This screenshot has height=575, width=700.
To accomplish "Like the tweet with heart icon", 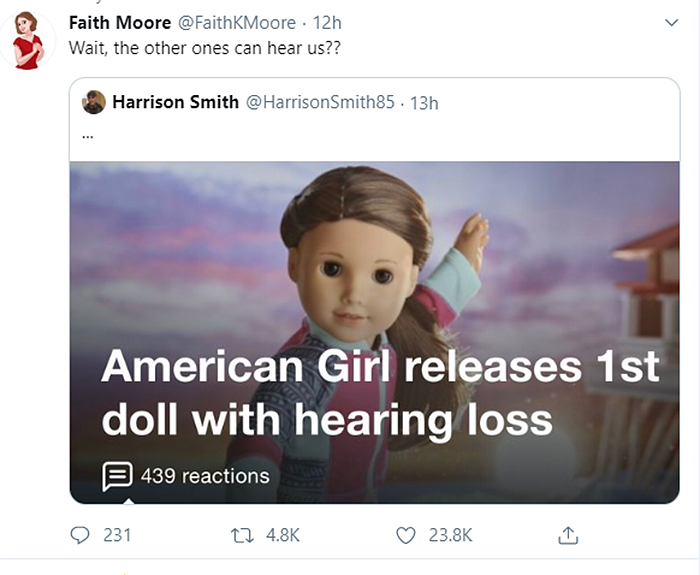I will coord(405,536).
